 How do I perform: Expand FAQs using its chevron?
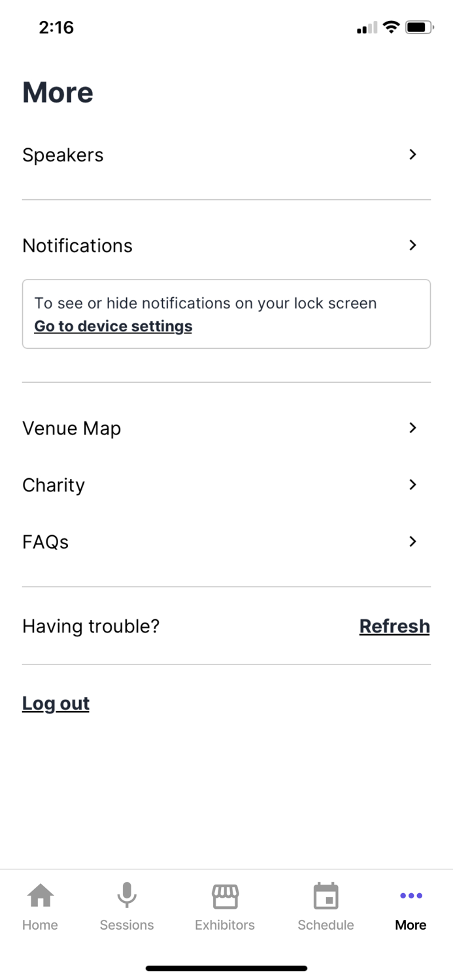(x=412, y=541)
